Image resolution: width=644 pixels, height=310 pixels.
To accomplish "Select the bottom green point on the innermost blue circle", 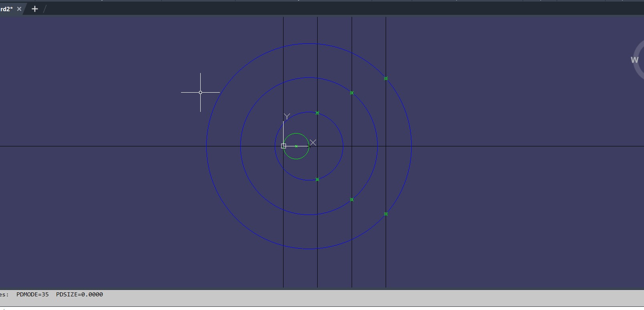I will pyautogui.click(x=318, y=180).
